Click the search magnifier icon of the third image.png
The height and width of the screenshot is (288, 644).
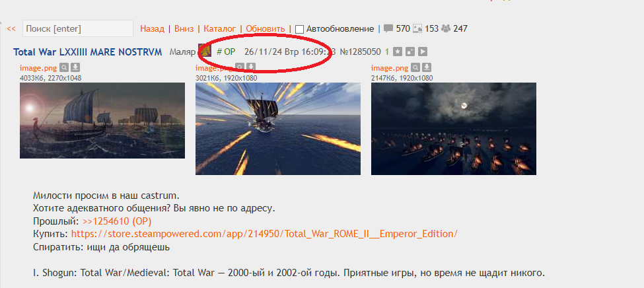click(415, 67)
